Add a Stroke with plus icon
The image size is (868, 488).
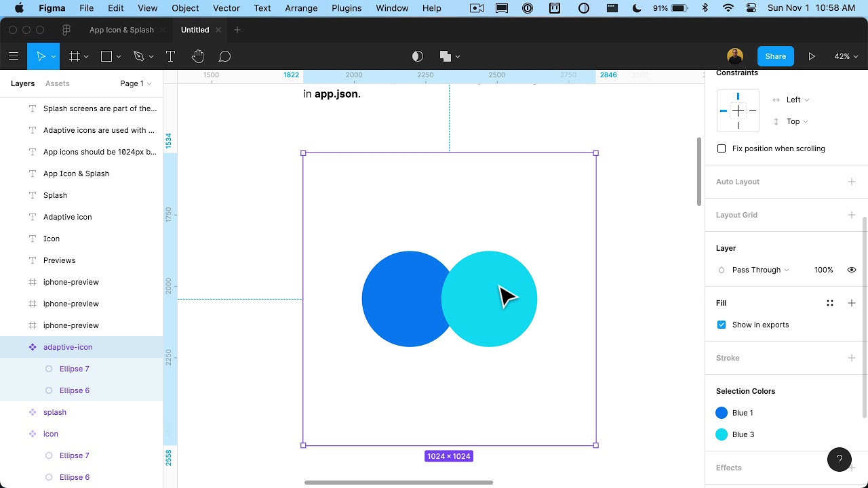[852, 358]
